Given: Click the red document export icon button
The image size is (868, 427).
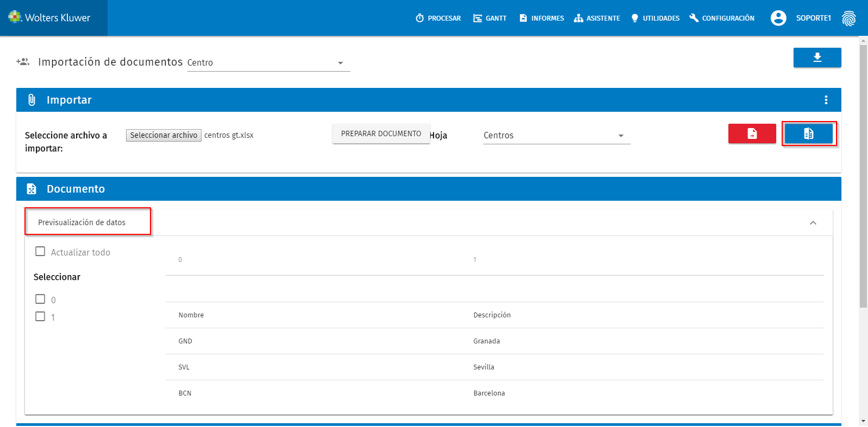Looking at the screenshot, I should pos(752,133).
